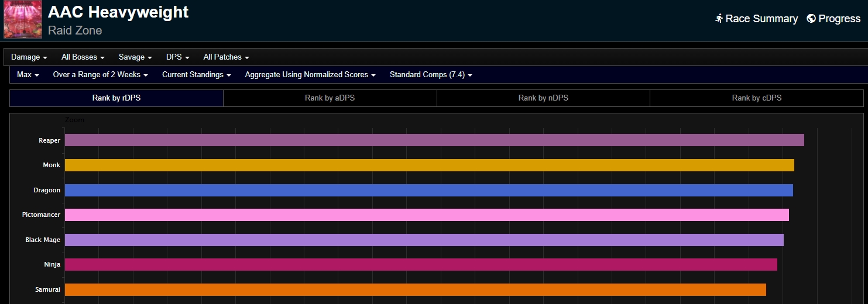Open the Savage difficulty dropdown

coord(135,57)
